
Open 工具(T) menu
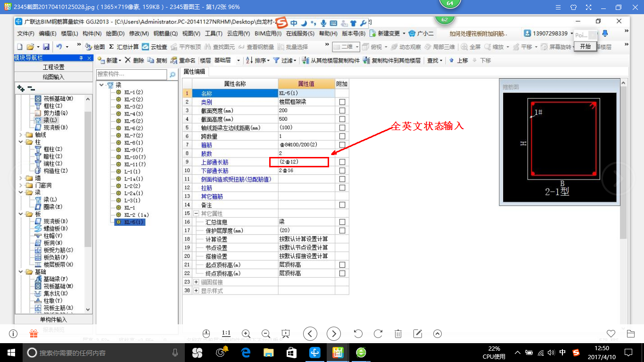(214, 33)
